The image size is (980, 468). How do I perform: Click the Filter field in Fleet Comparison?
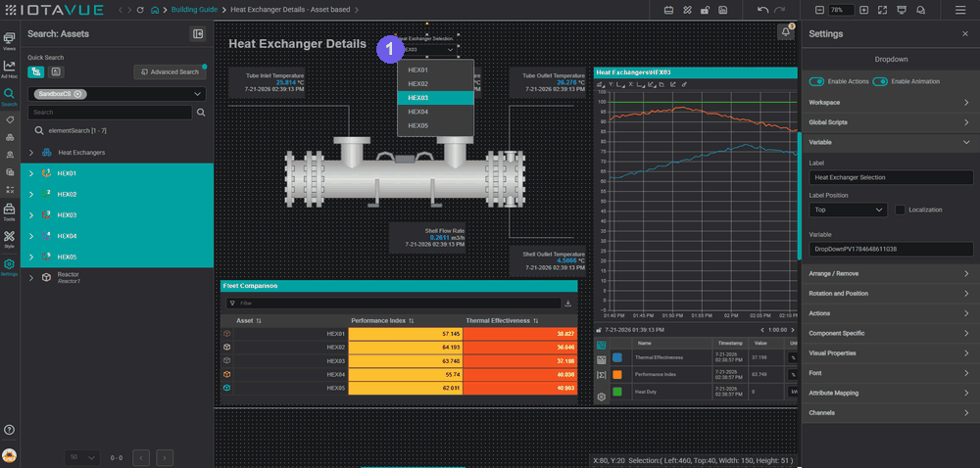pyautogui.click(x=394, y=304)
